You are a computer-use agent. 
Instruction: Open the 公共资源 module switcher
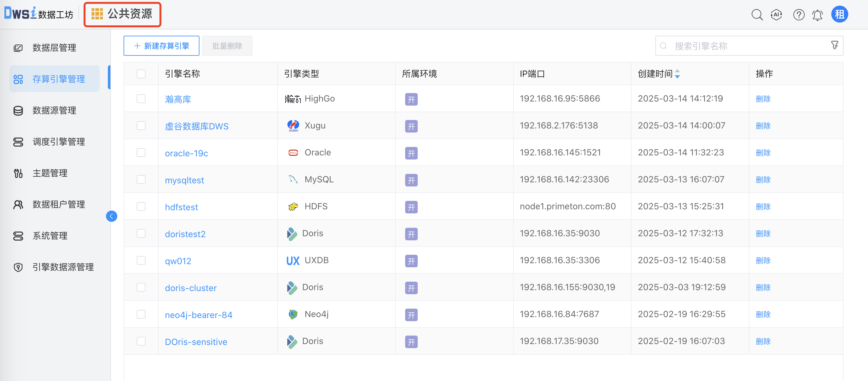(x=122, y=14)
